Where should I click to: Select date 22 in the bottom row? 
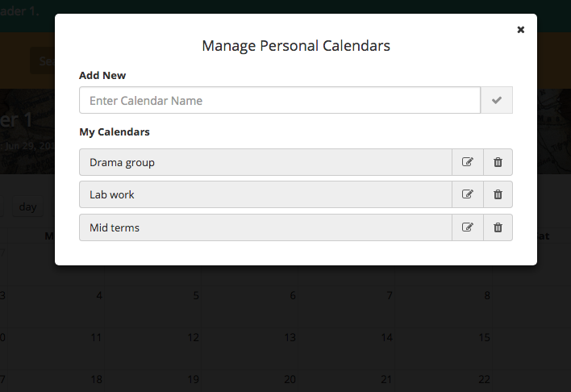(484, 379)
